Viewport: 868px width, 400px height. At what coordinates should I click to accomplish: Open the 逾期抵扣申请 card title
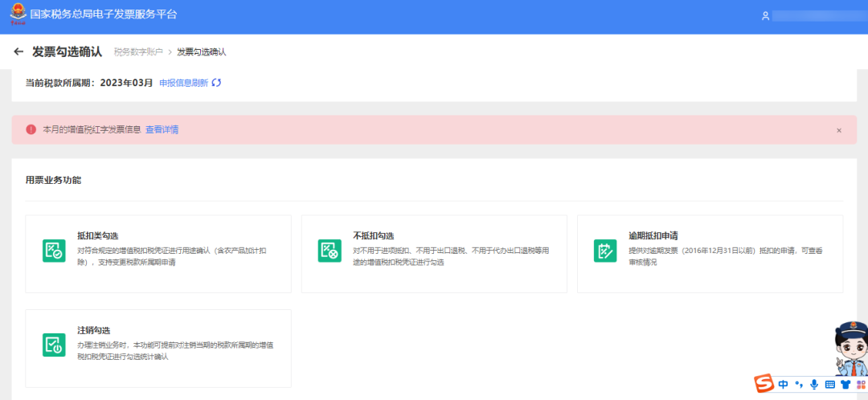653,235
